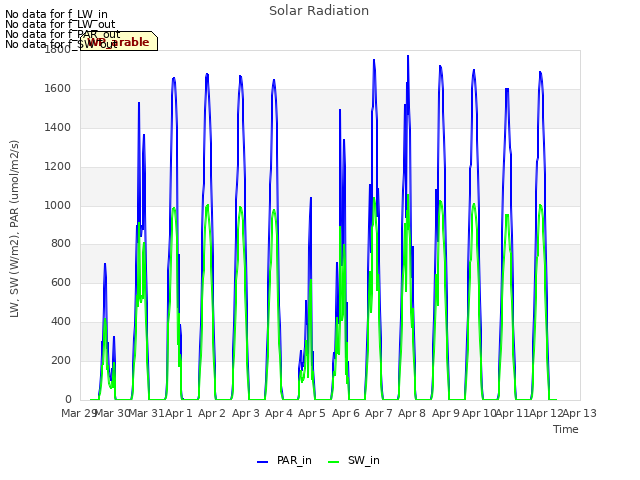
Task: Click the PAR_in peak on Apr 5
Action: pyautogui.click(x=311, y=198)
